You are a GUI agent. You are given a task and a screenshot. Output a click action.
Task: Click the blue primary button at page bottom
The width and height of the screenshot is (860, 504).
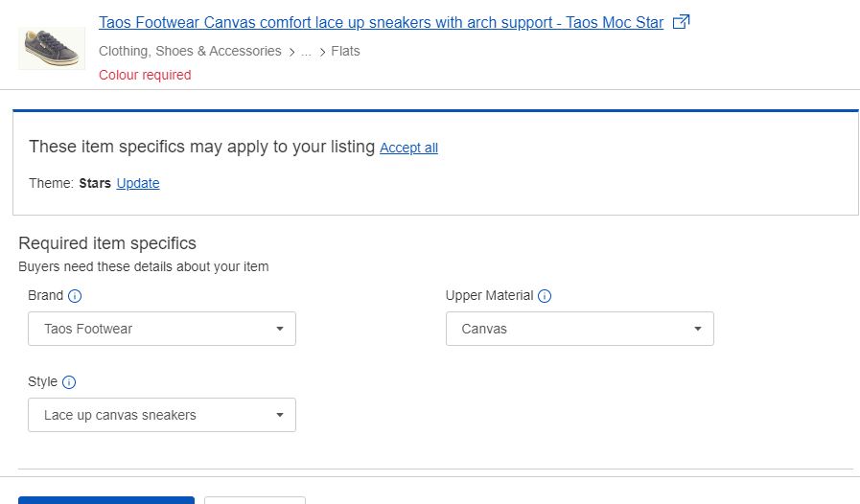pyautogui.click(x=106, y=500)
